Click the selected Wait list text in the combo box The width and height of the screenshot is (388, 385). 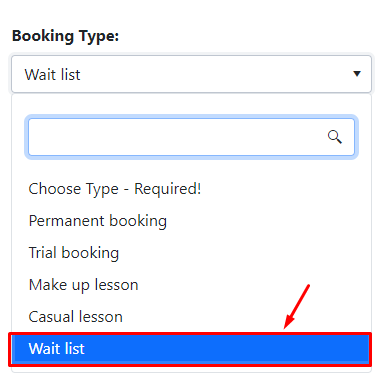(x=52, y=74)
